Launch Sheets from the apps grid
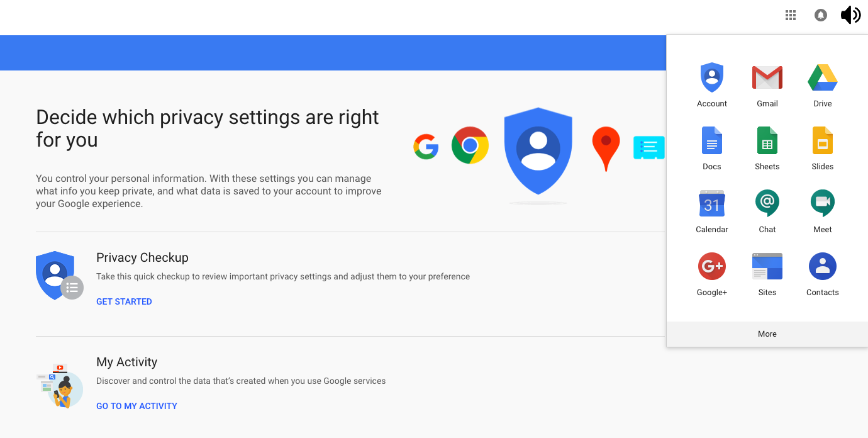Viewport: 868px width, 438px height. (767, 148)
